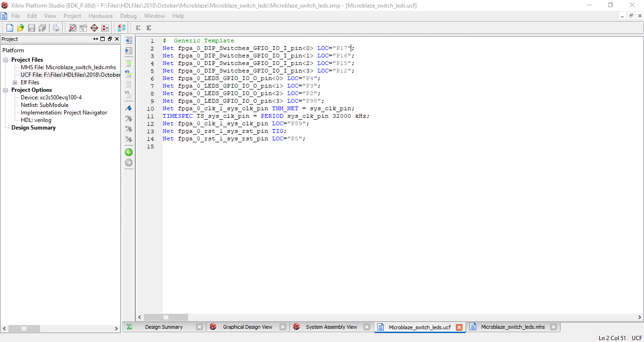Click the Project panel horizontal scrollbar thumb
644x342 pixels.
click(x=24, y=328)
